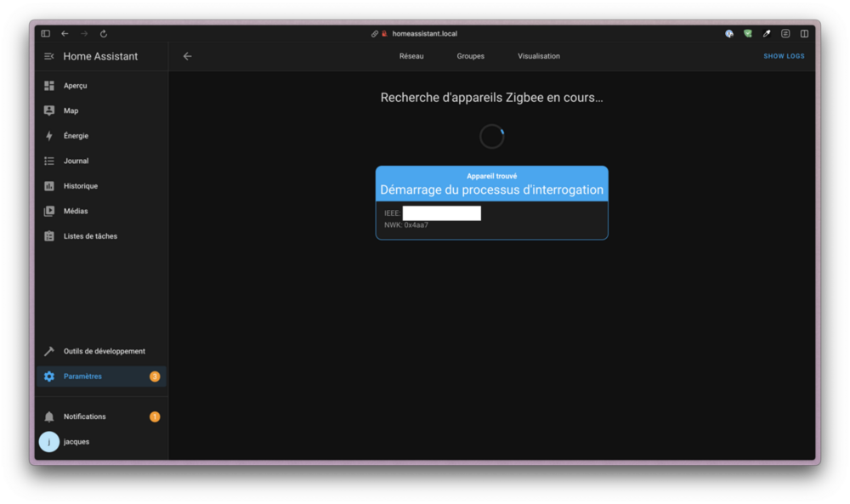Open the Journal list icon
The width and height of the screenshot is (850, 504).
tap(48, 161)
